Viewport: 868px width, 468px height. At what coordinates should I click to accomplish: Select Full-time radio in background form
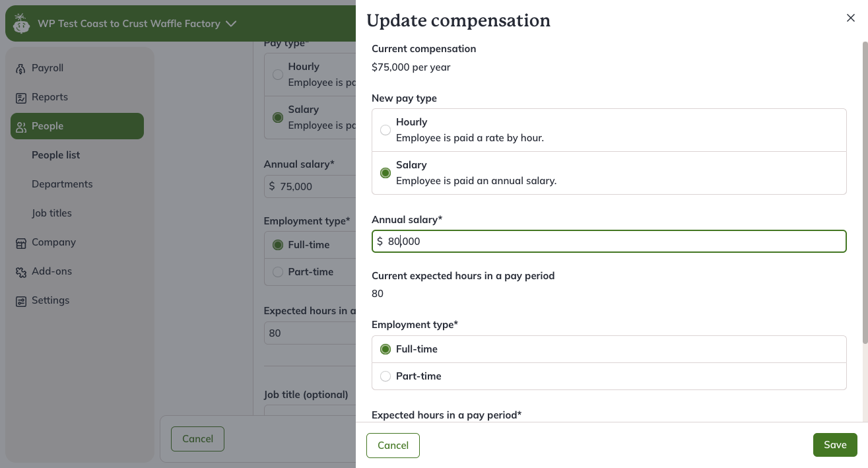(x=278, y=245)
